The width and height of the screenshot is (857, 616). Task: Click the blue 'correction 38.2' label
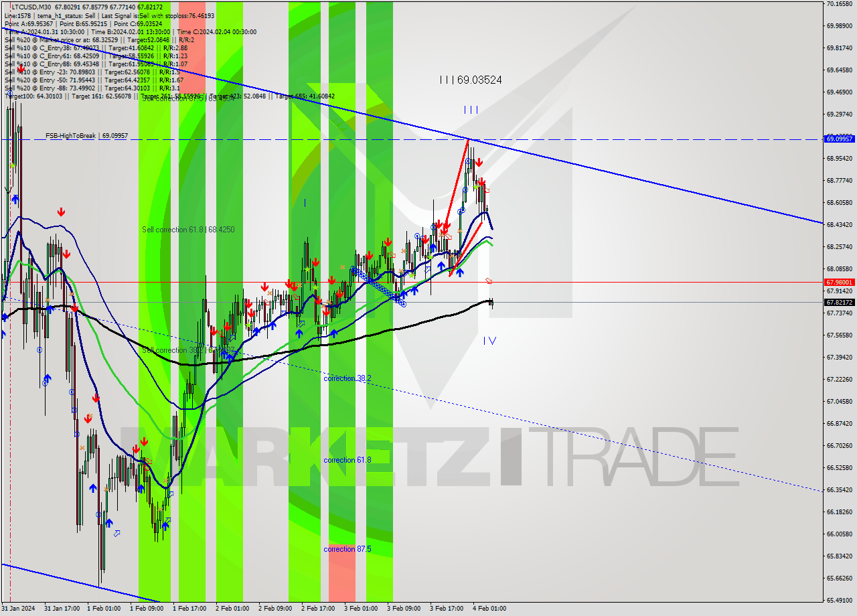(x=347, y=378)
